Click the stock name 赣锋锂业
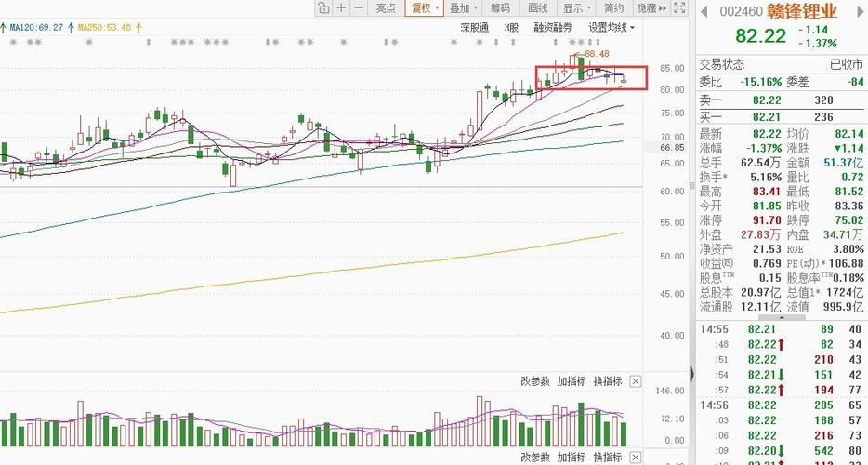868x465 pixels. [x=802, y=11]
